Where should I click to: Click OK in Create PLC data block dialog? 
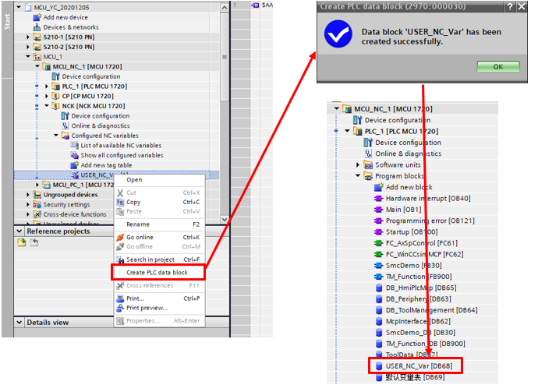point(498,67)
